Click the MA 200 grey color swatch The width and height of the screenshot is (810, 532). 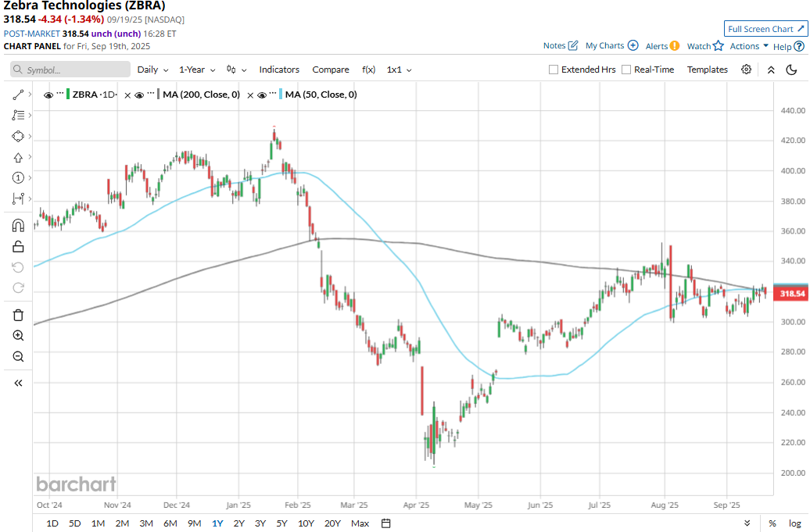tap(159, 95)
